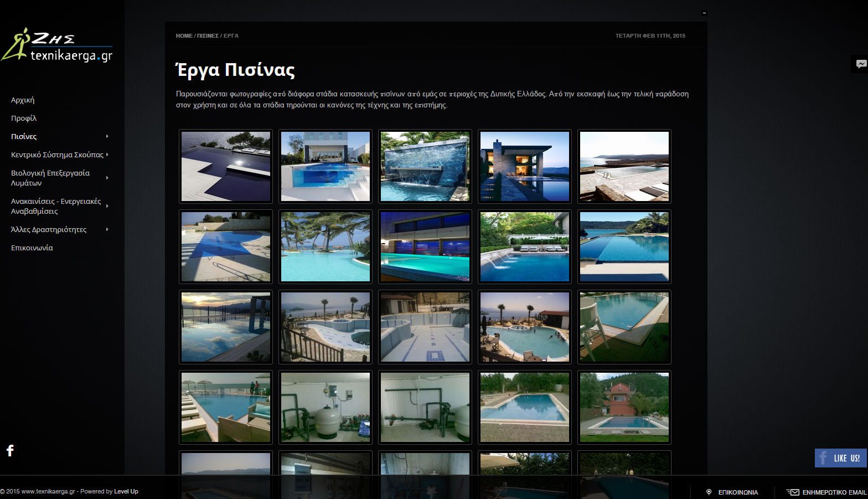Follow the Level Up footer link

click(x=126, y=491)
